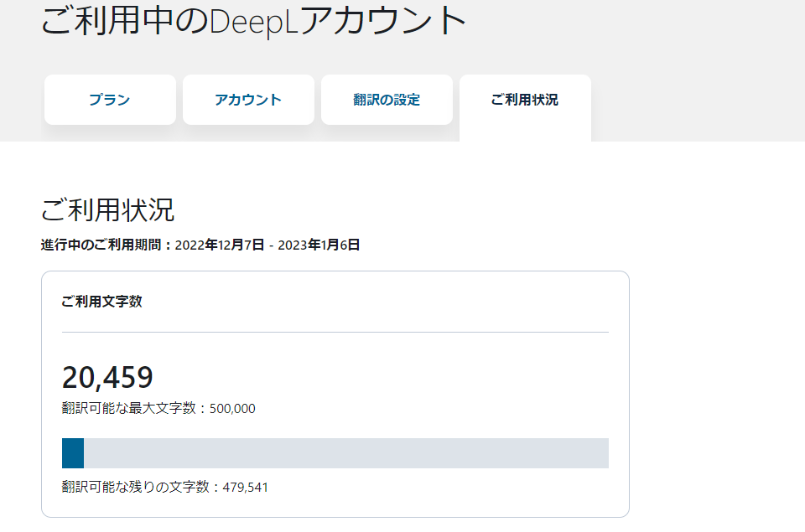805x532 pixels.
Task: Click the active ご利用状況 tab
Action: (525, 99)
